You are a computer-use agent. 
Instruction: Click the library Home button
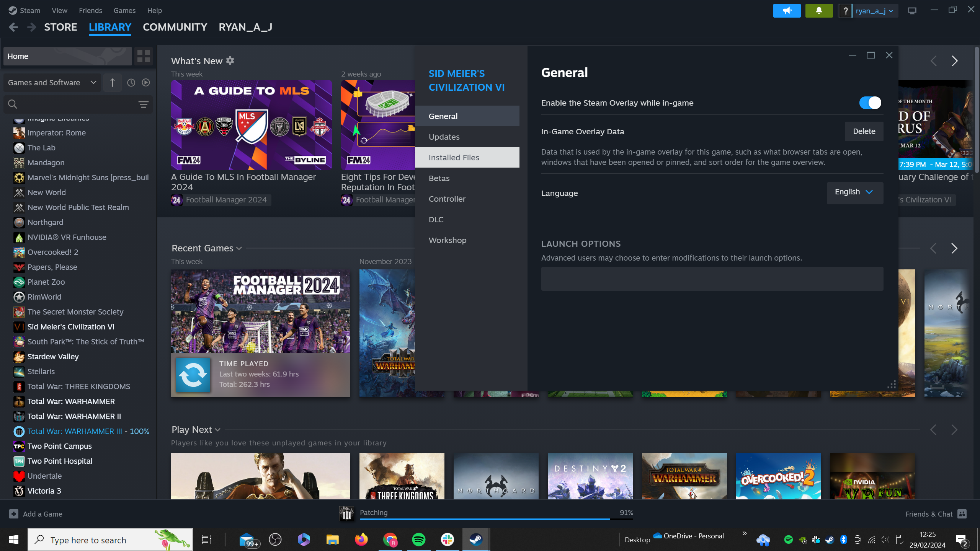tap(68, 56)
